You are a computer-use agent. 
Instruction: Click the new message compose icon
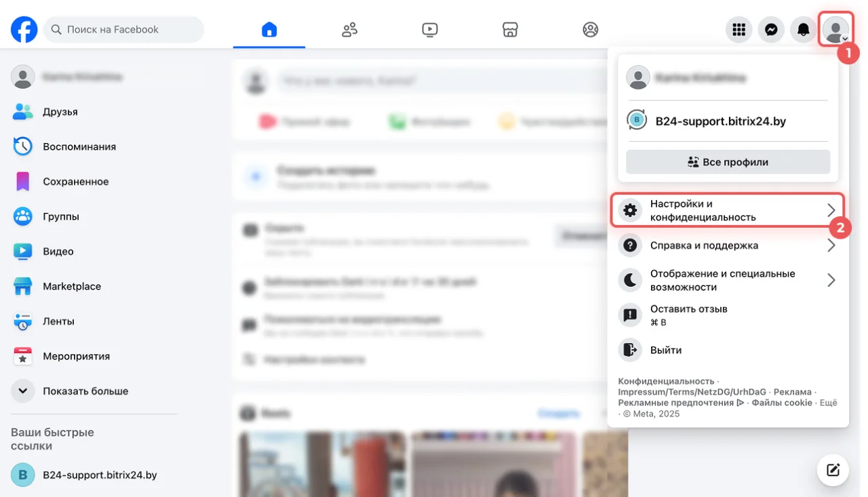pyautogui.click(x=833, y=470)
